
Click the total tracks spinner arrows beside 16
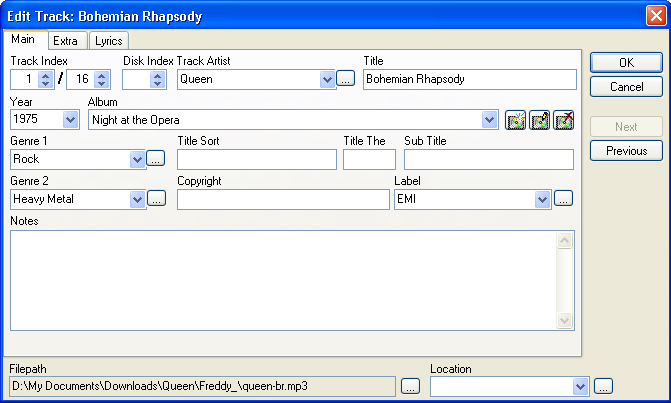101,80
